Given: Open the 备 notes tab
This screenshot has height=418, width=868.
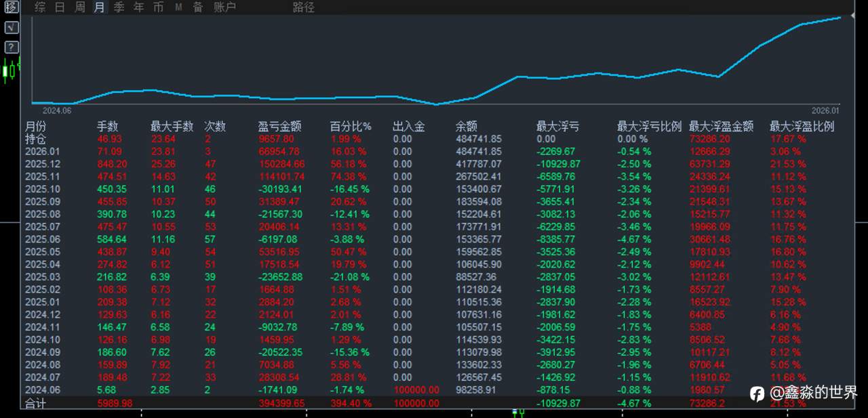Looking at the screenshot, I should pyautogui.click(x=198, y=7).
